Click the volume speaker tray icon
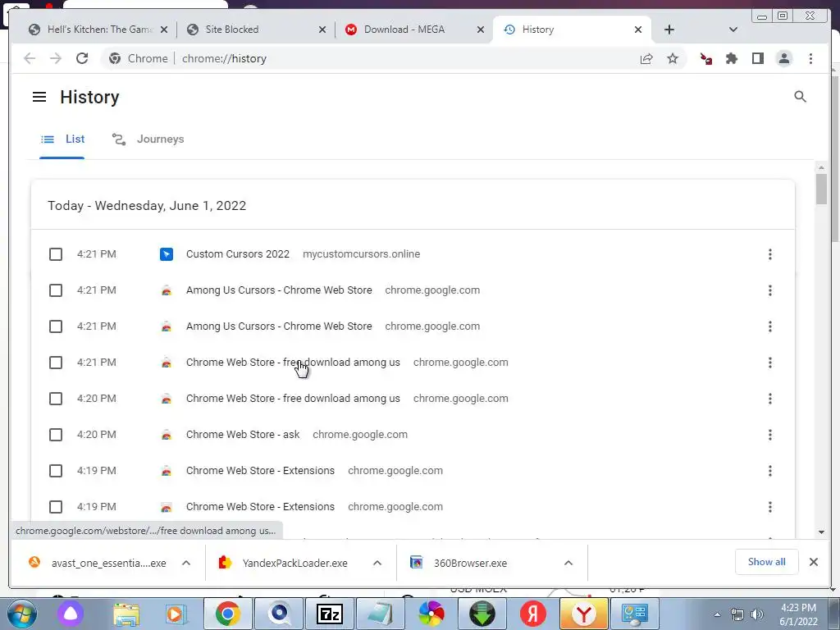This screenshot has width=840, height=630. (757, 614)
